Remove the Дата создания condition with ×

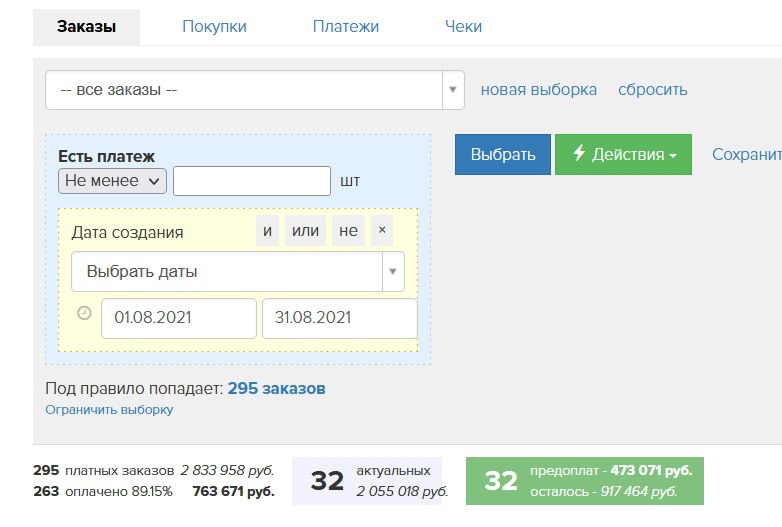382,230
